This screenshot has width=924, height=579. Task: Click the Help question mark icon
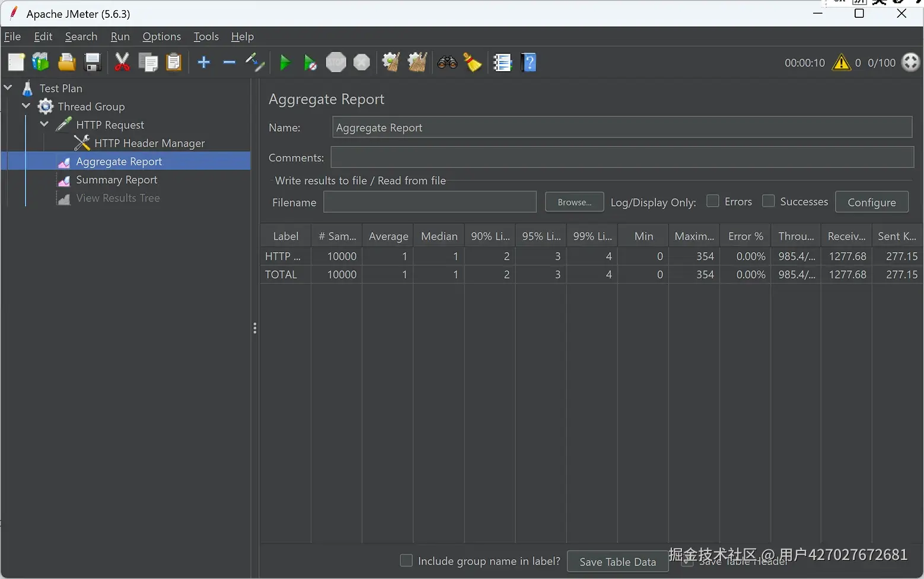click(x=529, y=62)
